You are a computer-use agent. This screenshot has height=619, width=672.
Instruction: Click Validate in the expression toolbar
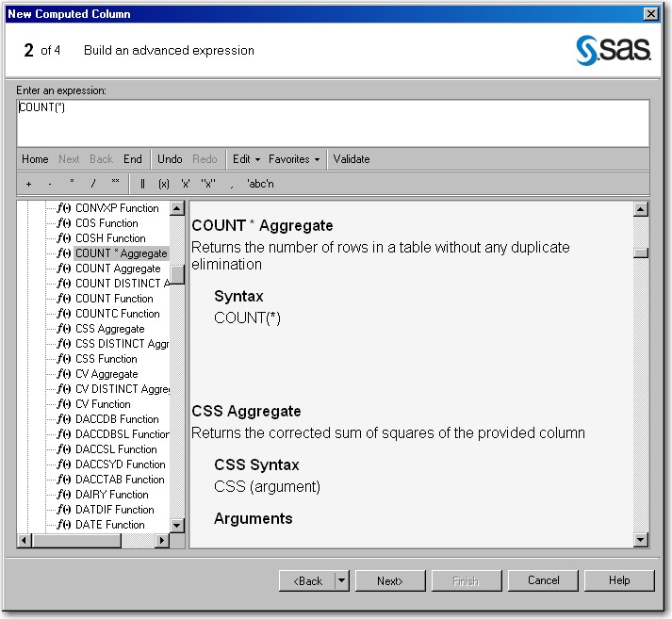(352, 159)
